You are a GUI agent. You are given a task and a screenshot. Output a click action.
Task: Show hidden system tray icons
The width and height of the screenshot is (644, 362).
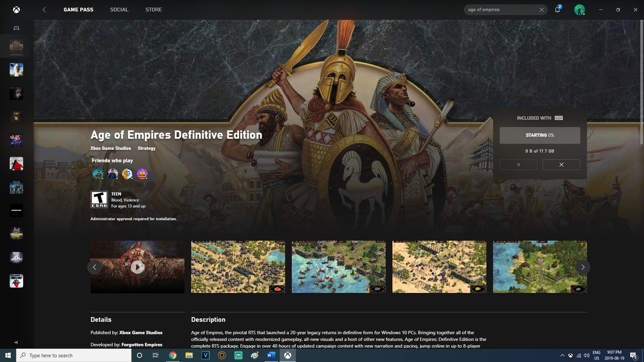tap(562, 355)
